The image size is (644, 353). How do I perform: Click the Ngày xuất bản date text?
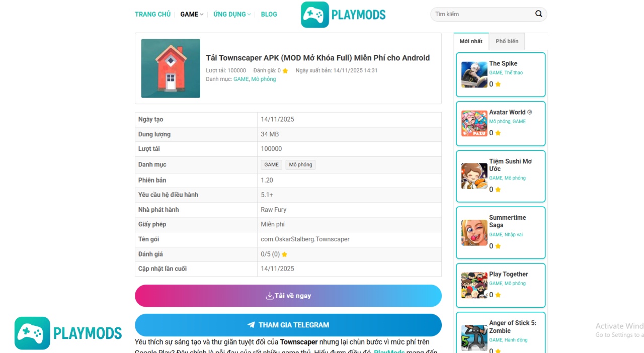click(337, 71)
